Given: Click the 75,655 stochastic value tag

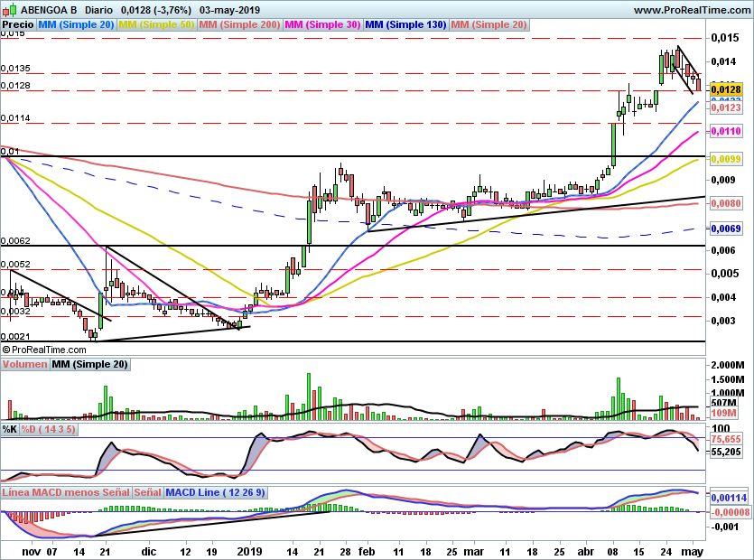Looking at the screenshot, I should click(726, 439).
